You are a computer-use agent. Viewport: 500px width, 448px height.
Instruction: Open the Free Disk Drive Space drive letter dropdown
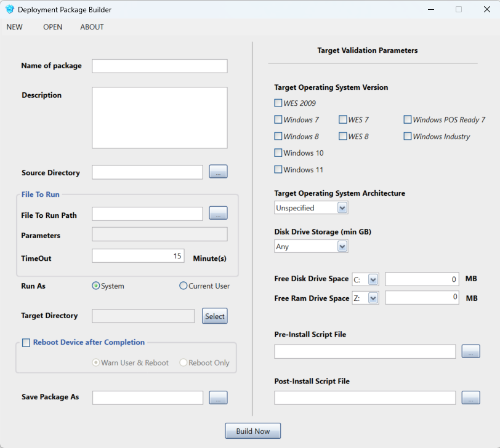(373, 279)
